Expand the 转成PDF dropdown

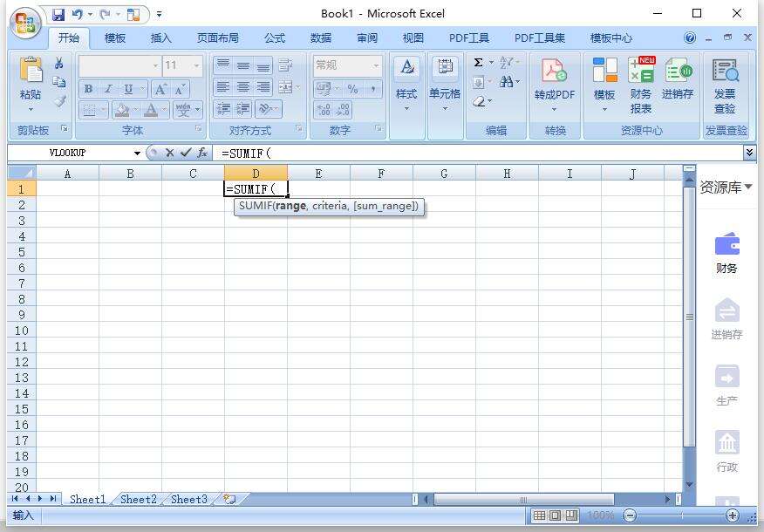click(x=554, y=109)
